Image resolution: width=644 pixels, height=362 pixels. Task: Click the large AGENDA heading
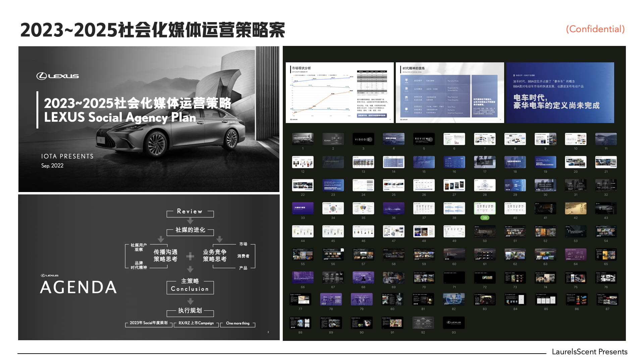pos(78,287)
